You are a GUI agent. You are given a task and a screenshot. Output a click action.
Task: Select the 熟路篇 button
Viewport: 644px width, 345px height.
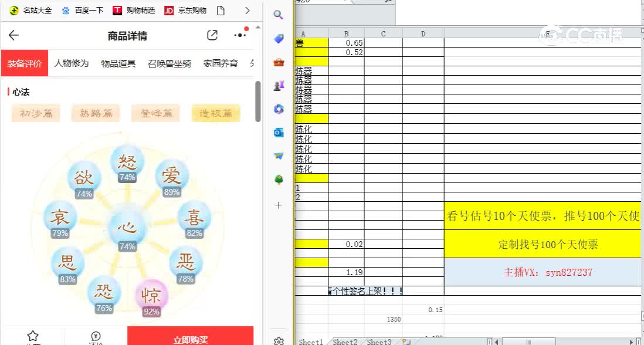(x=96, y=113)
